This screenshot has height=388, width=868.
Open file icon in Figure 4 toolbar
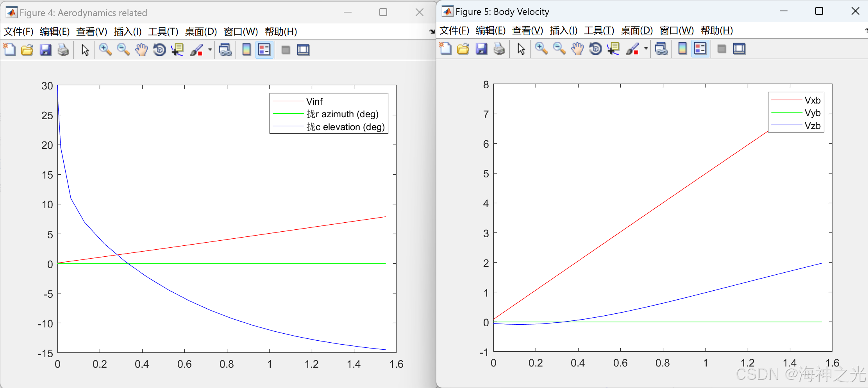click(27, 50)
